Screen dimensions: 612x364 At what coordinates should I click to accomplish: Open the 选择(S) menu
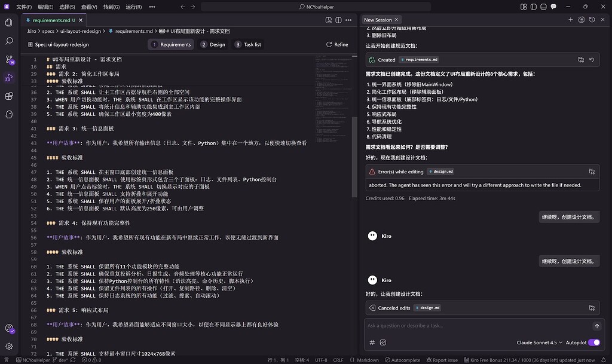67,7
